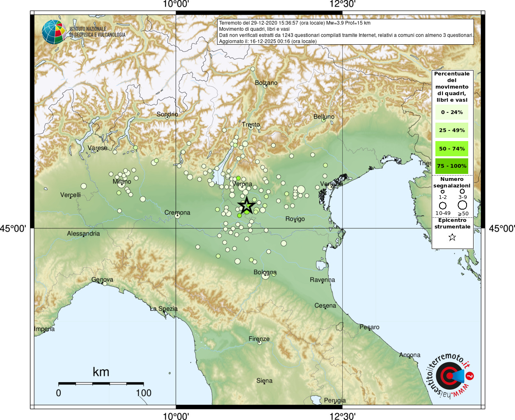This screenshot has height=420, width=515.
Task: Click the haisentitoilterremoto.it logo
Action: pos(451,376)
